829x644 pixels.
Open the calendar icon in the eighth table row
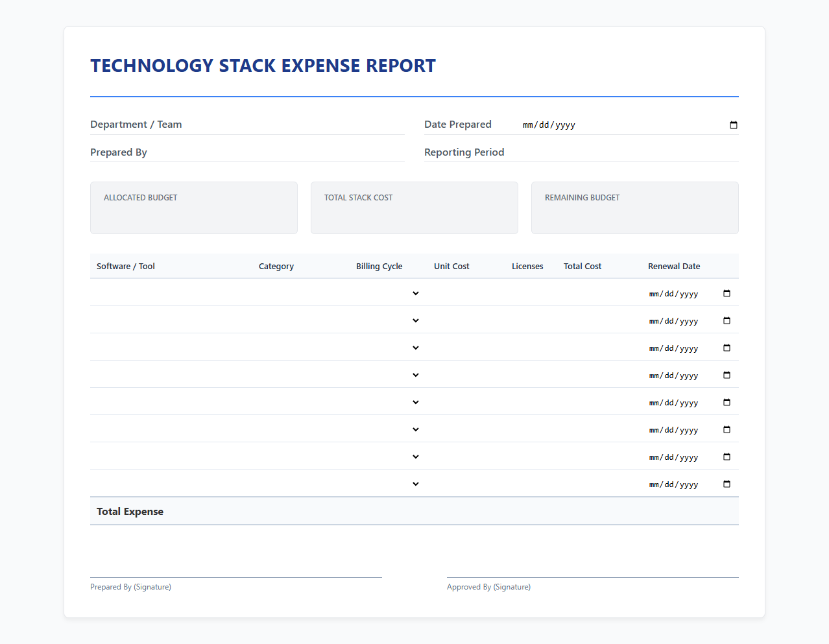click(727, 484)
